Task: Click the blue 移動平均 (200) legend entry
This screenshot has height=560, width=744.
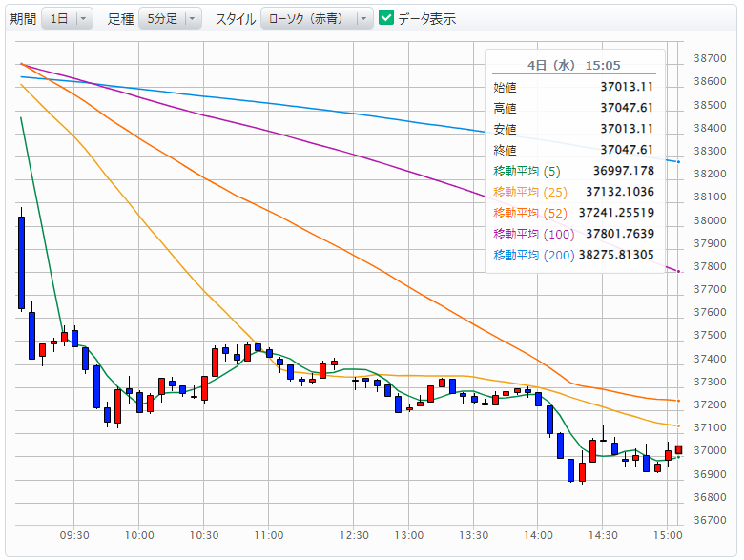Action: 533,255
